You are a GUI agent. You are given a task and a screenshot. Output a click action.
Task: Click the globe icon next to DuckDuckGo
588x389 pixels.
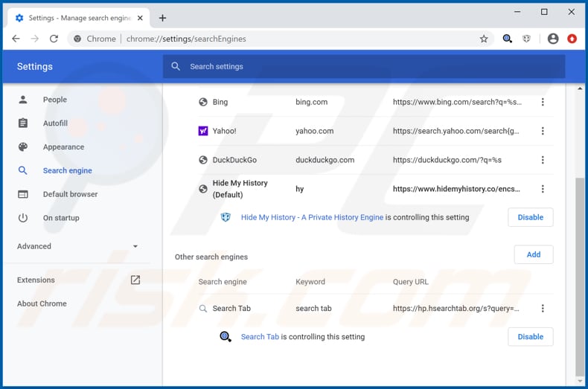203,160
